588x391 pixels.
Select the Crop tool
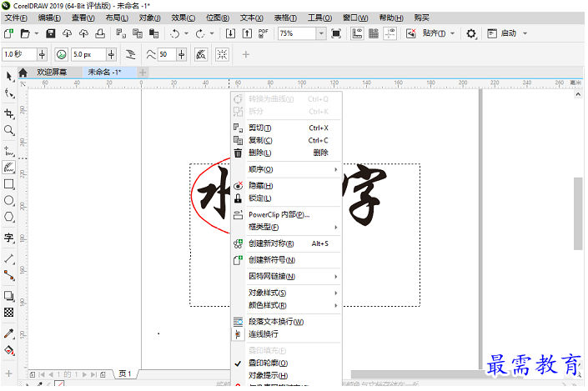(x=9, y=113)
